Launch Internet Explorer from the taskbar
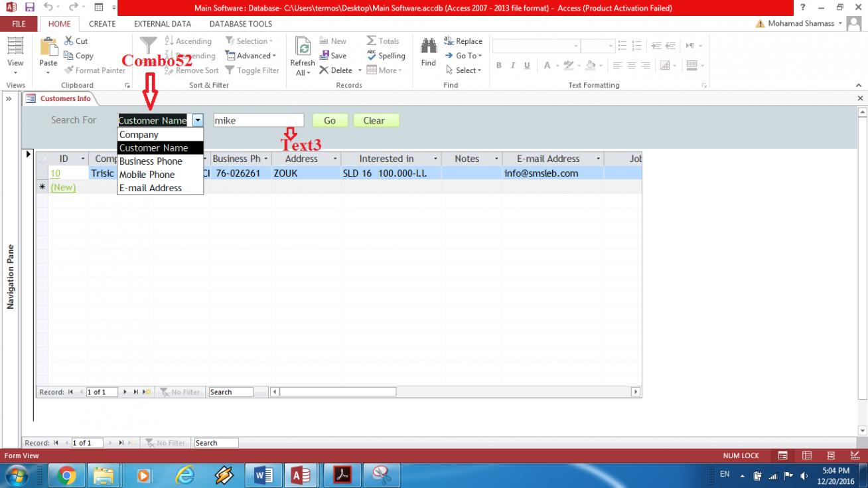Viewport: 868px width, 488px height. click(x=185, y=475)
